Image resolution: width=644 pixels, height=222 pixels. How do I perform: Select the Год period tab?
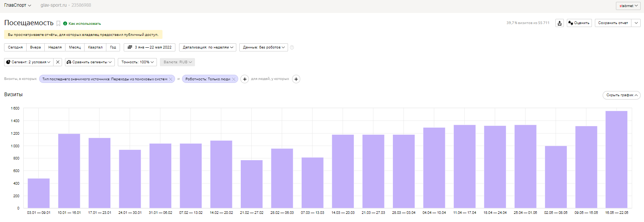point(113,47)
